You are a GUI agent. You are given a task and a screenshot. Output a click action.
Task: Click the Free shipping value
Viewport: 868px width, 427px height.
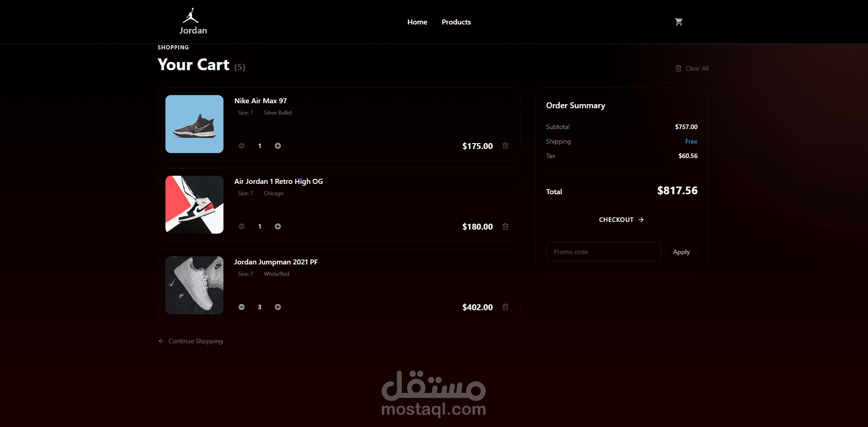coord(691,141)
